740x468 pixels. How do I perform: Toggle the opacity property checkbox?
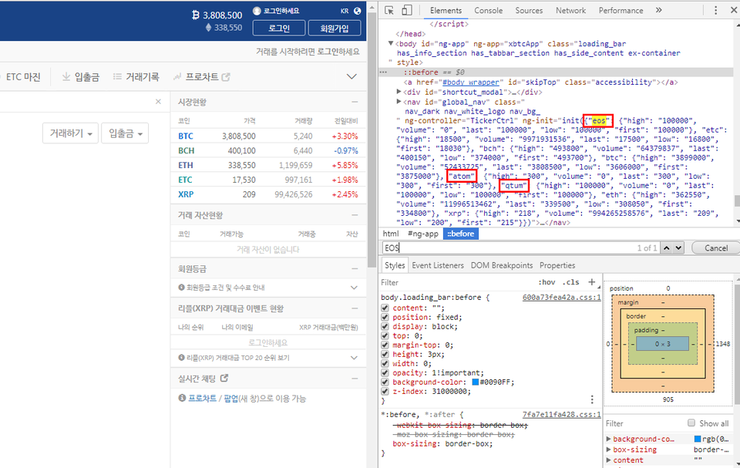pyautogui.click(x=385, y=373)
